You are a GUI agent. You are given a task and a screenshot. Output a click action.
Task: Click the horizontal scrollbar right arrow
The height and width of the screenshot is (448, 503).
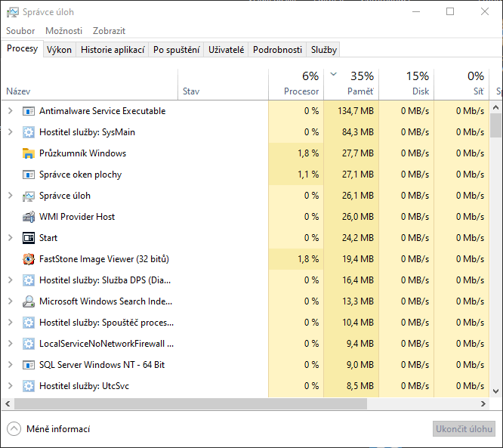click(x=485, y=403)
